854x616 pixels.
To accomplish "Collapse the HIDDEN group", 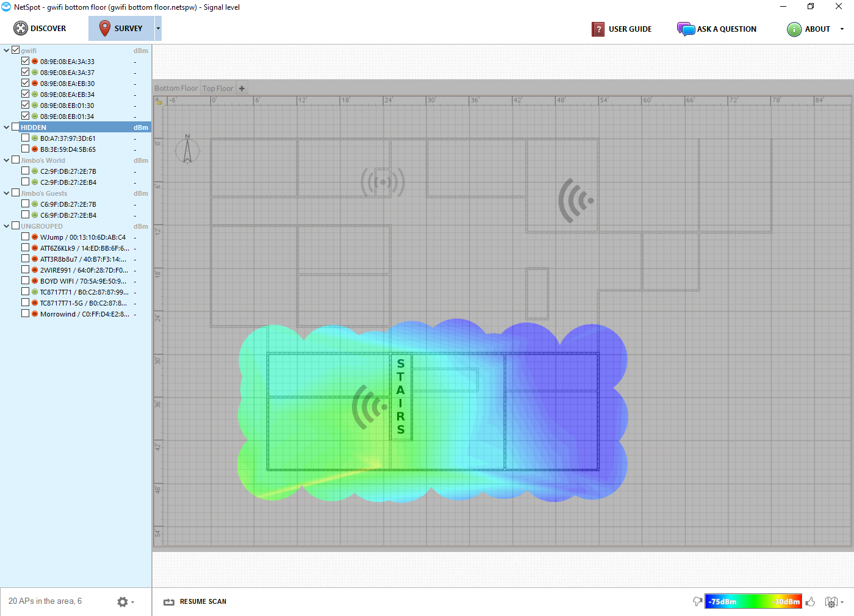I will tap(7, 127).
